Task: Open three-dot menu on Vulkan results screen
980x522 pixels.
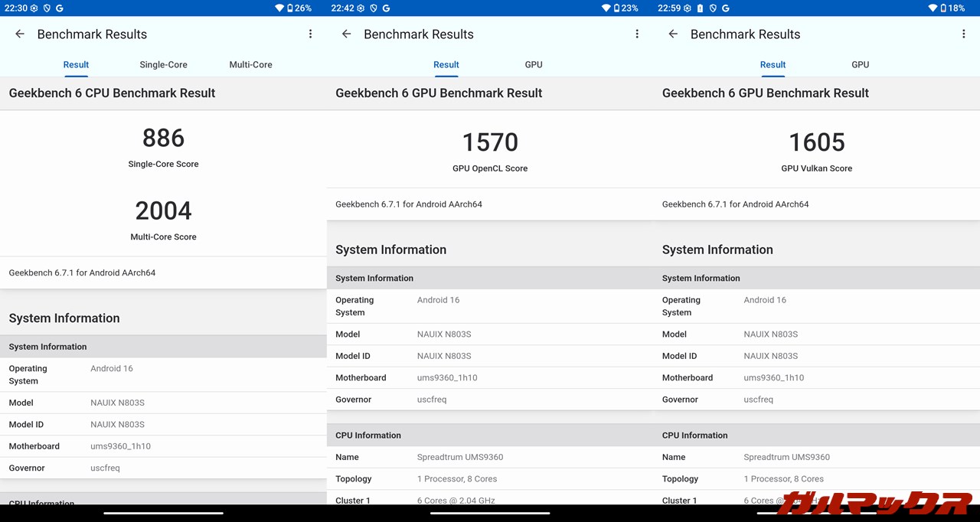Action: (x=963, y=34)
